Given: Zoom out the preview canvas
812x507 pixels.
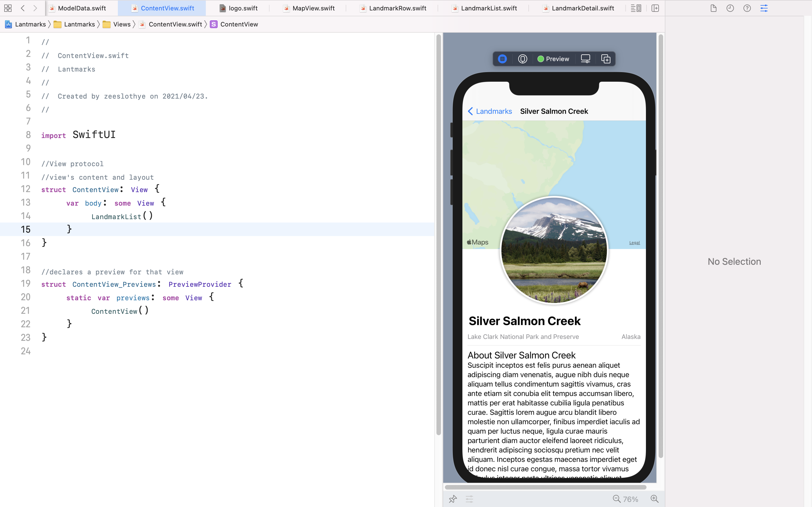Looking at the screenshot, I should coord(616,499).
